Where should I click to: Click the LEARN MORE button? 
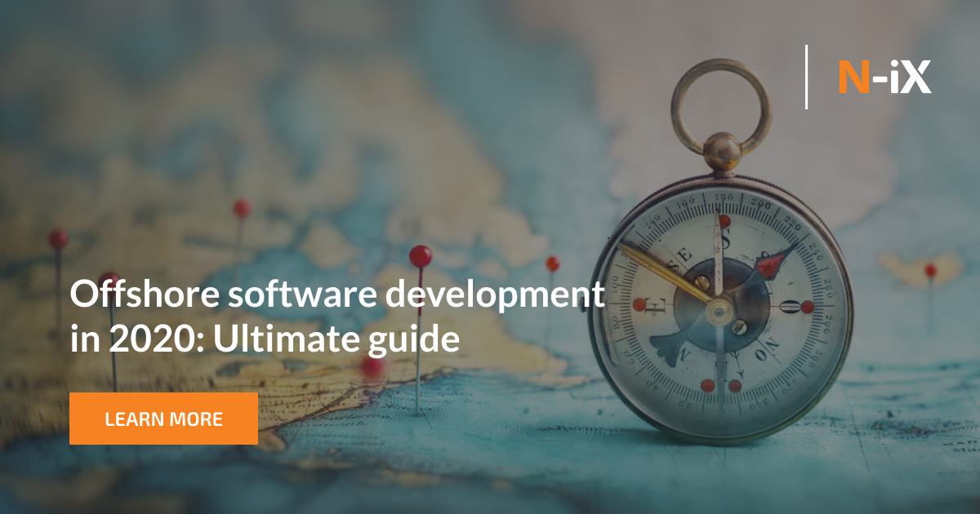tap(163, 419)
